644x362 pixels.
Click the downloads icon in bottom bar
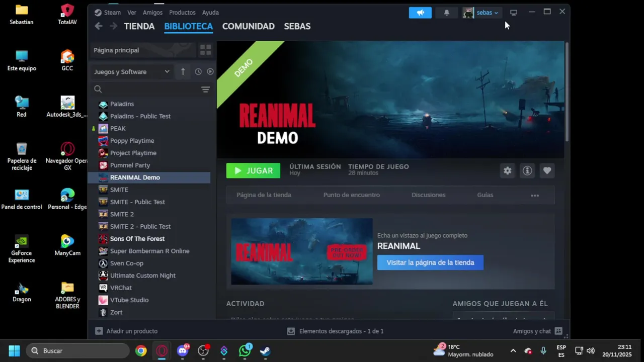coord(291,331)
